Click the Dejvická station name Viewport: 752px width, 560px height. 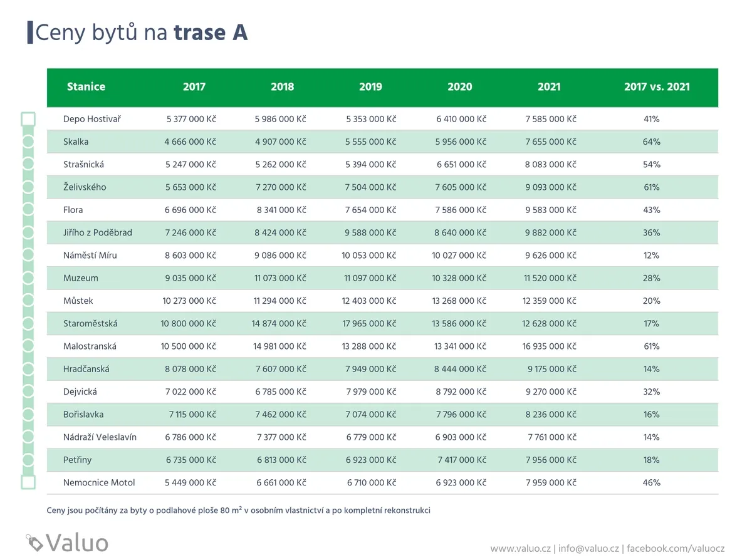80,391
